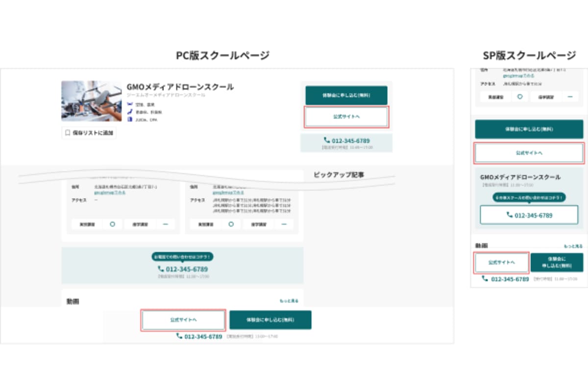Select the graduation cap icon beside the school name
This screenshot has width=588, height=392.
[x=129, y=103]
